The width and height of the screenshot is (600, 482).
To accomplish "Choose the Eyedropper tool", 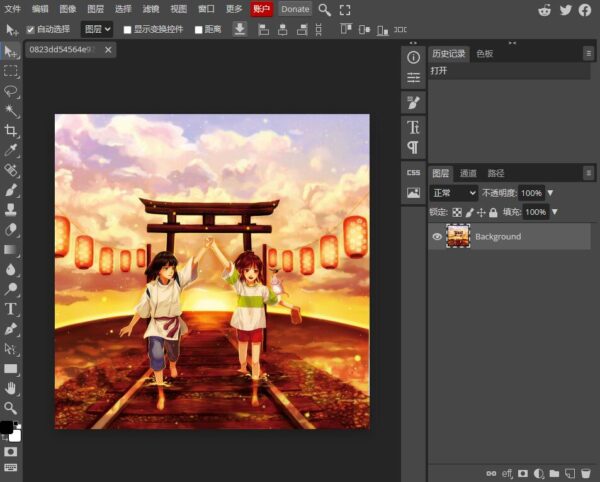I will [x=11, y=150].
